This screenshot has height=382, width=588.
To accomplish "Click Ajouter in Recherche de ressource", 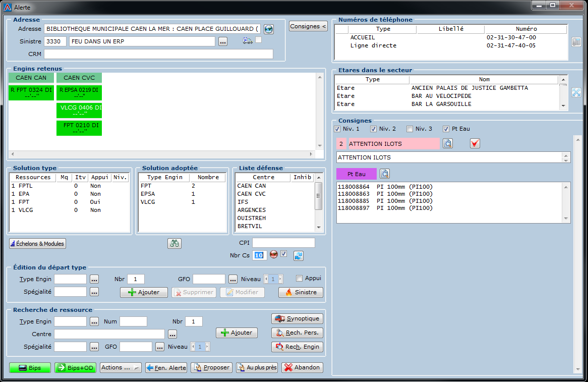I will point(237,333).
